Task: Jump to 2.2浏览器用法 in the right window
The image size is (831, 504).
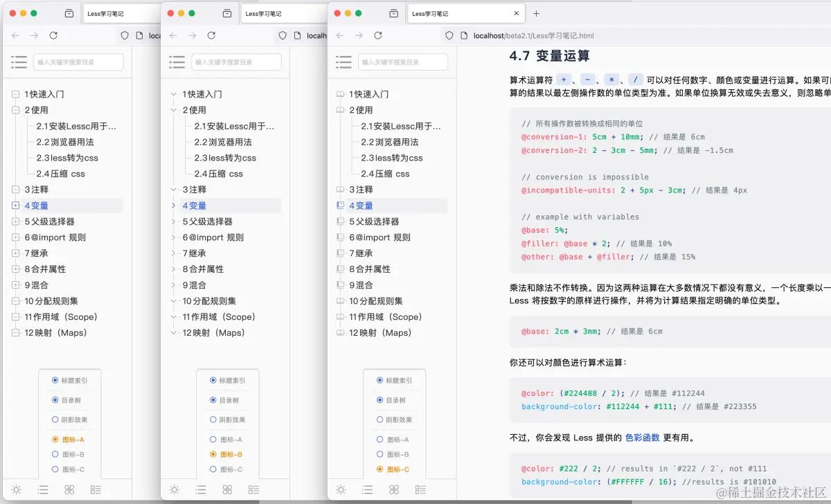Action: [389, 142]
